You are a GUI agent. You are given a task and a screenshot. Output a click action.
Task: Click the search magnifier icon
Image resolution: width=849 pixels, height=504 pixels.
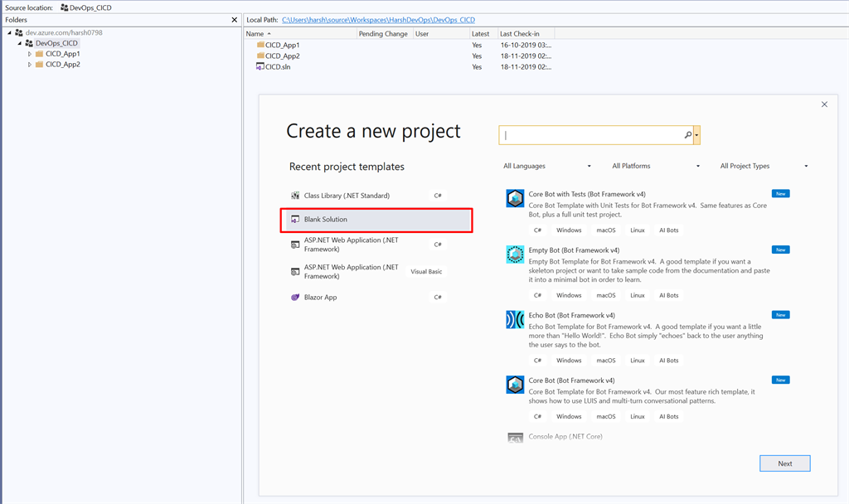click(x=687, y=135)
